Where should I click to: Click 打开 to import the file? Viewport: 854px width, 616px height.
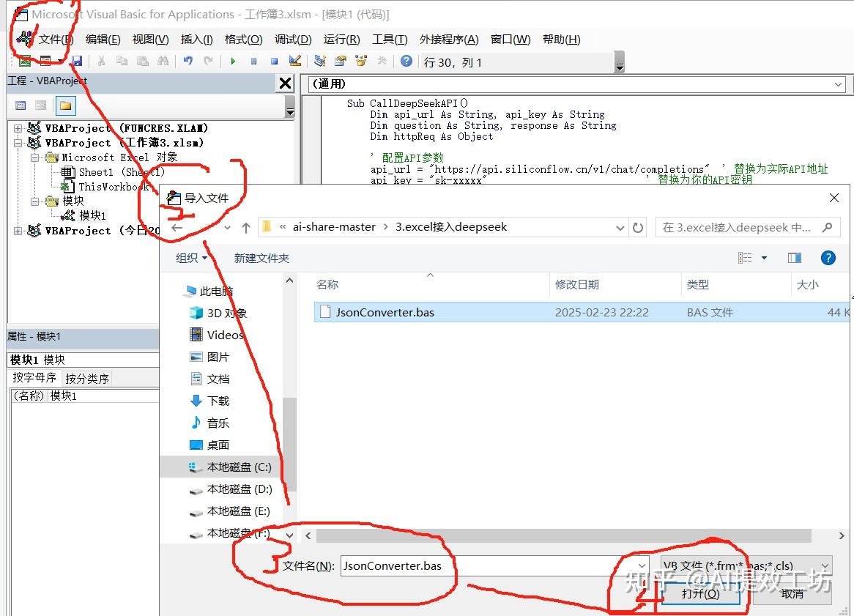pos(700,594)
